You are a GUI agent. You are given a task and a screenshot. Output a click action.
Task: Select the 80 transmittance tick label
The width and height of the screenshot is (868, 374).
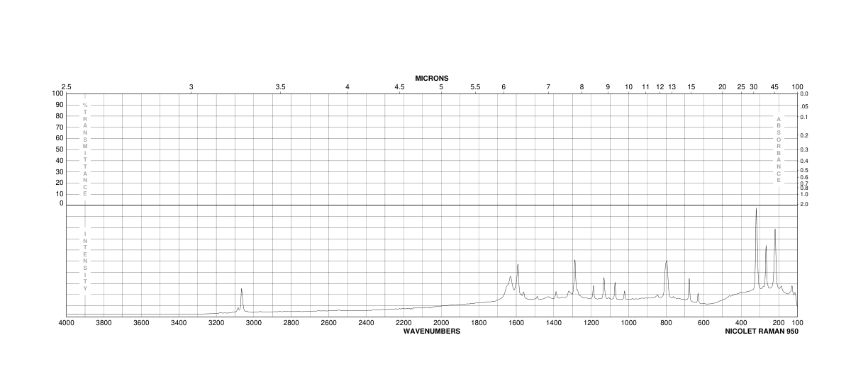pos(58,115)
